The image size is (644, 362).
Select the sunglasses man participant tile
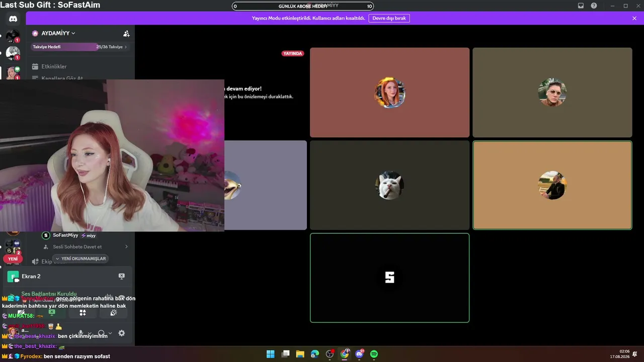coord(552,93)
